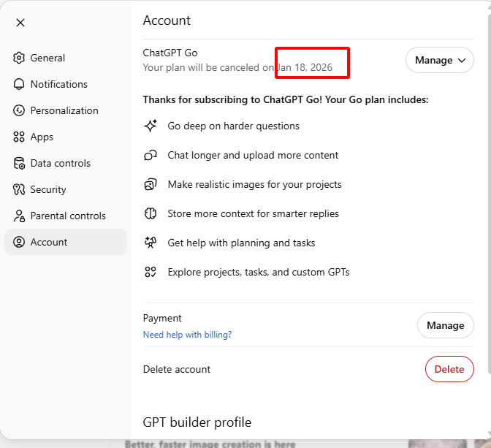Open the Notifications settings tab

pyautogui.click(x=58, y=84)
